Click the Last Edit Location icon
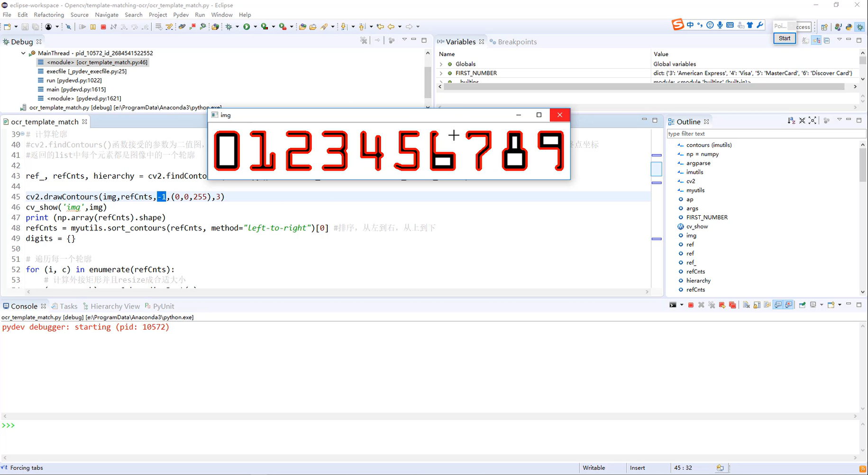Viewport: 868px width, 475px height. pos(380,27)
